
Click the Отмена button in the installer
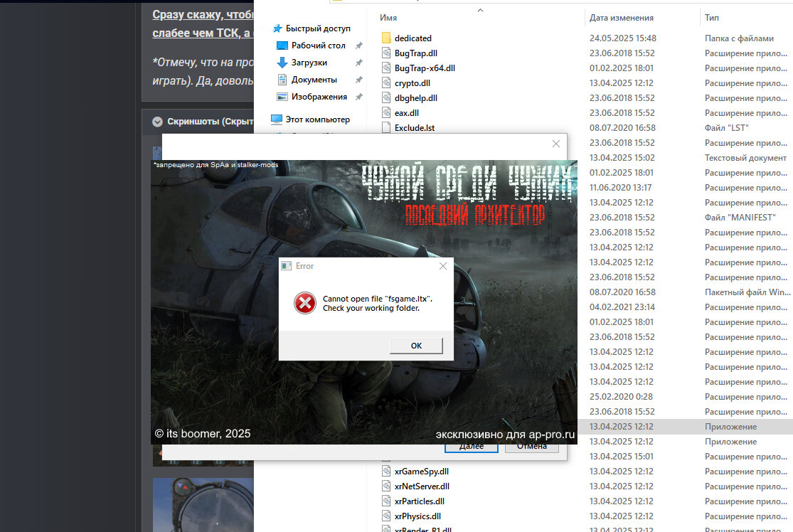coord(531,447)
